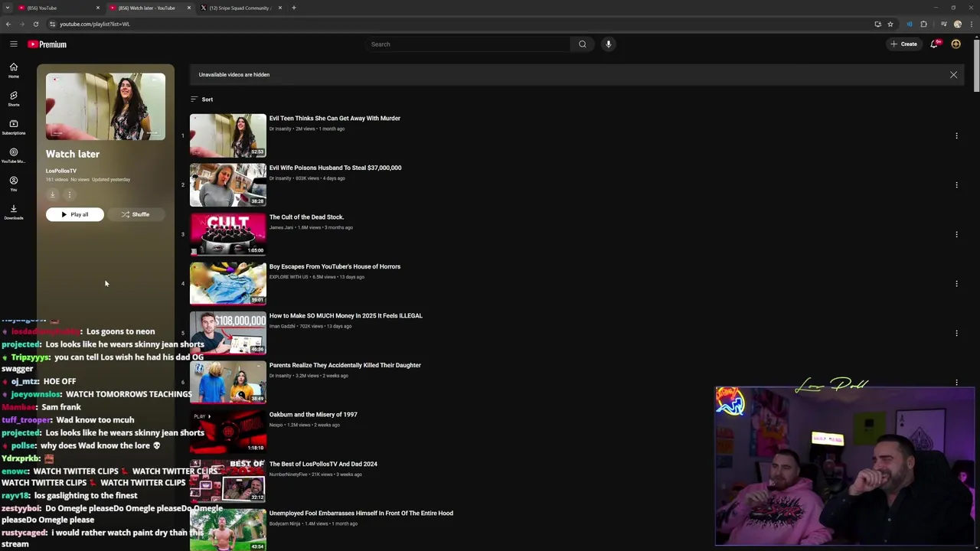Image resolution: width=980 pixels, height=551 pixels.
Task: Open Downloads in the sidebar
Action: (x=14, y=212)
